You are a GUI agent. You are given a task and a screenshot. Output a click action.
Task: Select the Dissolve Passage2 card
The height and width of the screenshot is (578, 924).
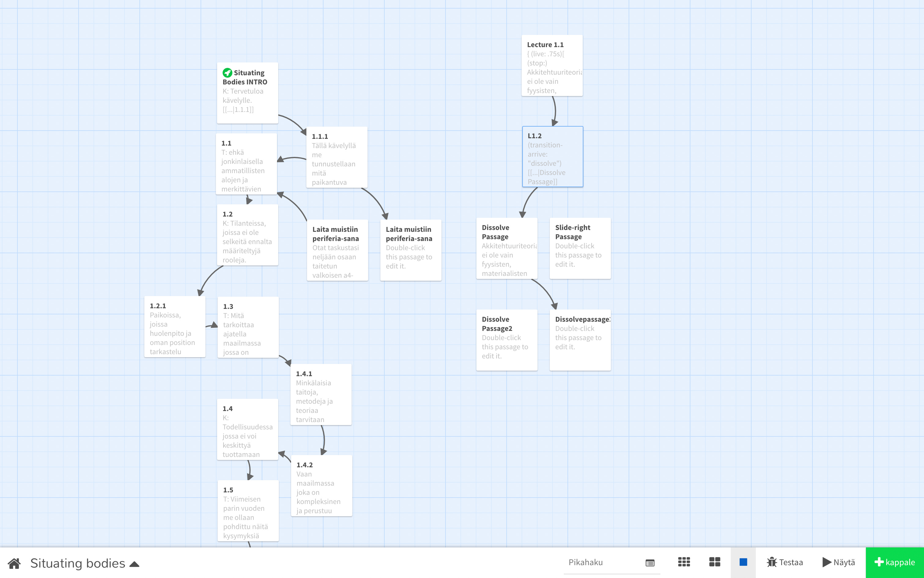point(506,340)
